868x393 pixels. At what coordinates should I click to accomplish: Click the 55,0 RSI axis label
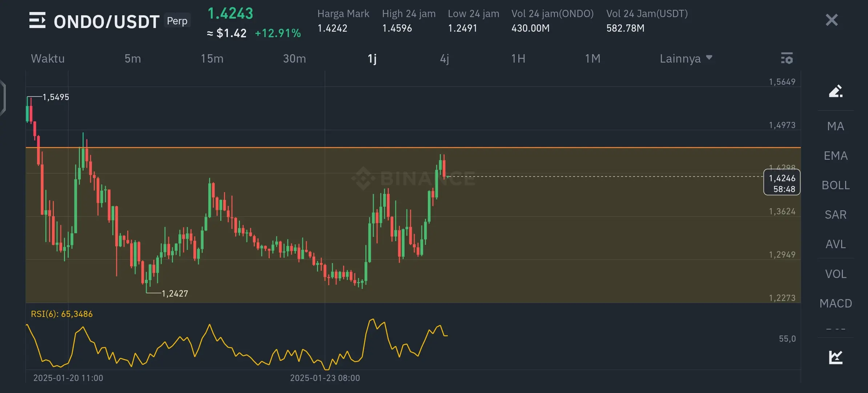tap(787, 339)
